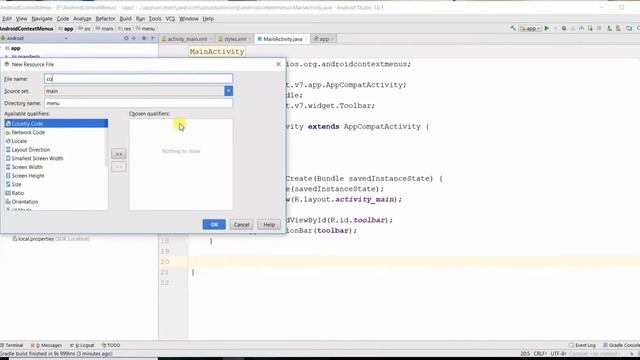This screenshot has height=360, width=640.
Task: Click the collapse all icon in project panel
Action: (134, 38)
